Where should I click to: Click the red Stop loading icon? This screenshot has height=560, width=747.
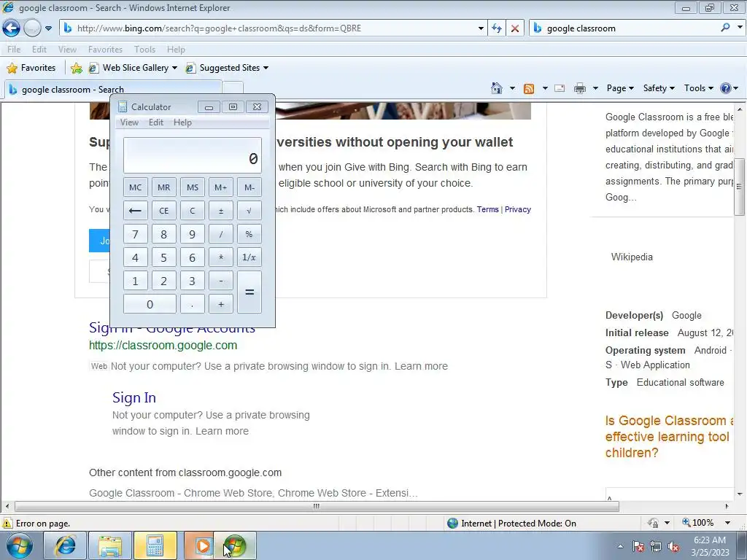(514, 28)
